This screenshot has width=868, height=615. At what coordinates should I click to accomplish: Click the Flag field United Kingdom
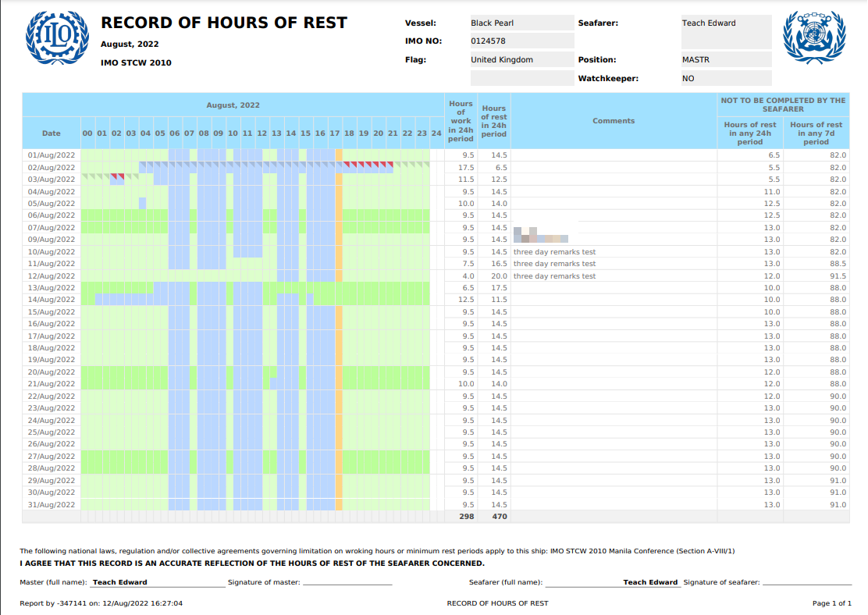click(522, 60)
